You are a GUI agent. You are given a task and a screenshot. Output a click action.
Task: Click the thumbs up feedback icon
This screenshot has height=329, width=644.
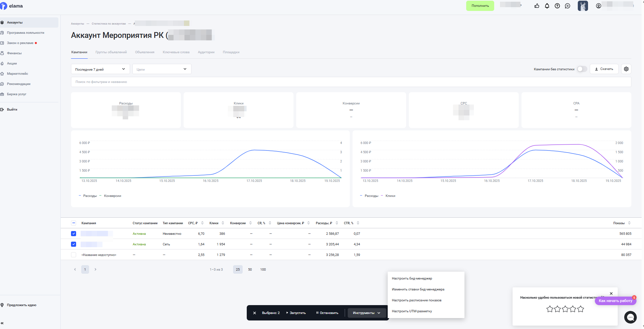coord(537,6)
